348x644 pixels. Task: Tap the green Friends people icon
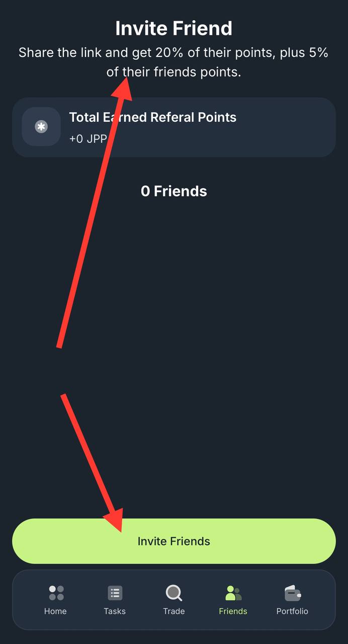(x=233, y=593)
